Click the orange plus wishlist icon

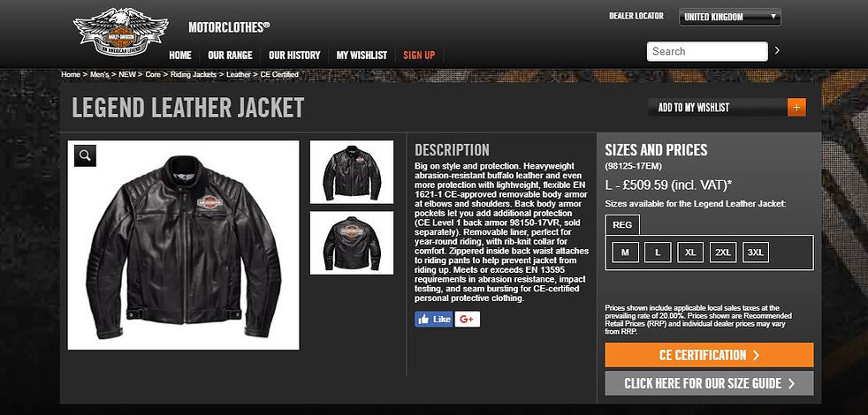(x=796, y=108)
